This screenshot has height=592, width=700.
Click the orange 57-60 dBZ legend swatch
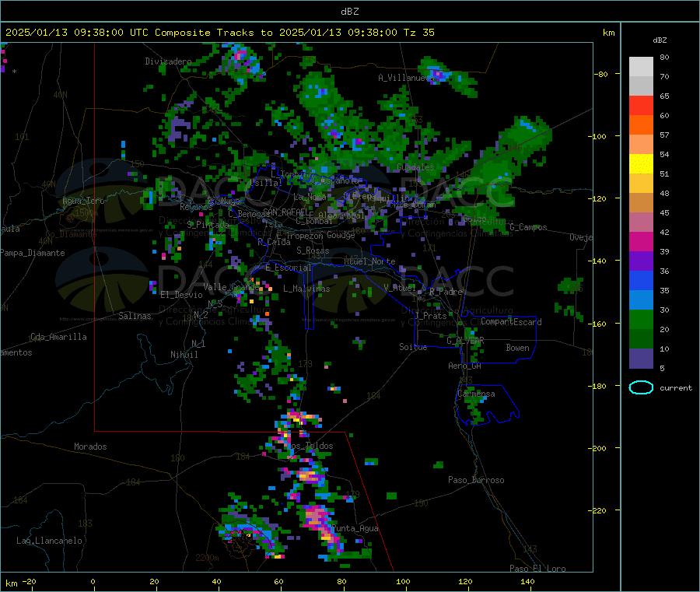point(641,125)
